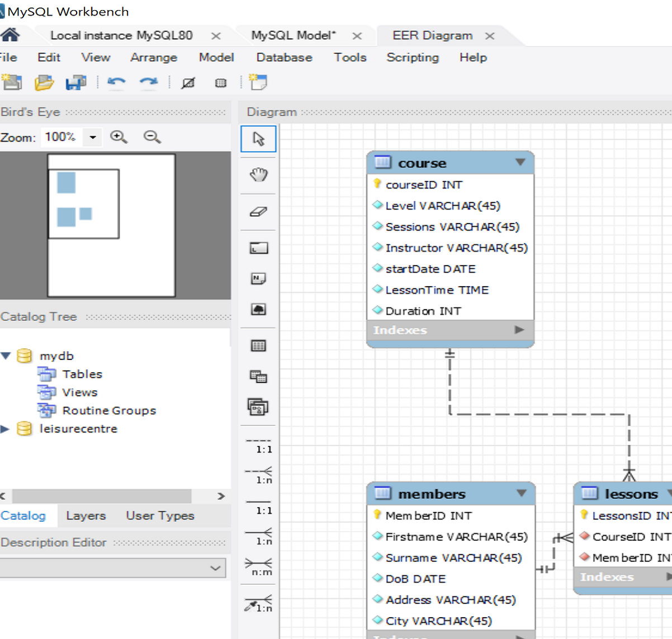Switch to the MySQL Model tab

click(x=294, y=35)
